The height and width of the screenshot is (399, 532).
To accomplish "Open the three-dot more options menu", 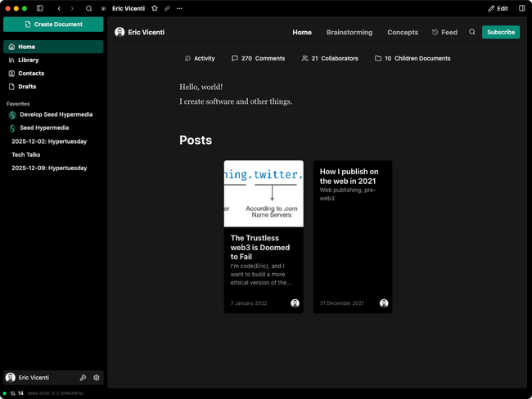I will coord(180,8).
